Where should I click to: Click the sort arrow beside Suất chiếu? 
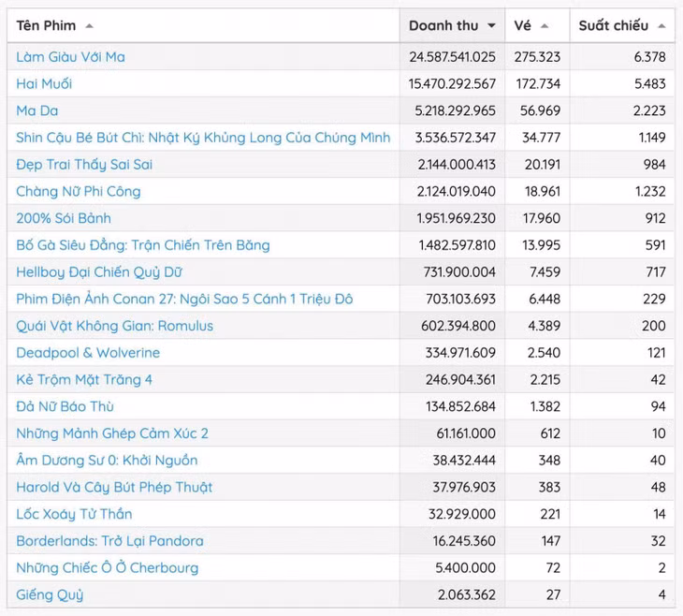click(x=661, y=26)
